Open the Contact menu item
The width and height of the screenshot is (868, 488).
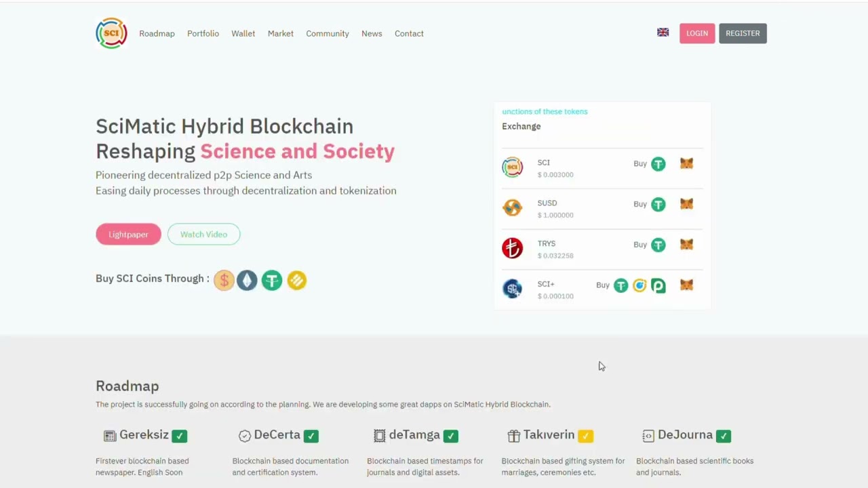point(409,33)
